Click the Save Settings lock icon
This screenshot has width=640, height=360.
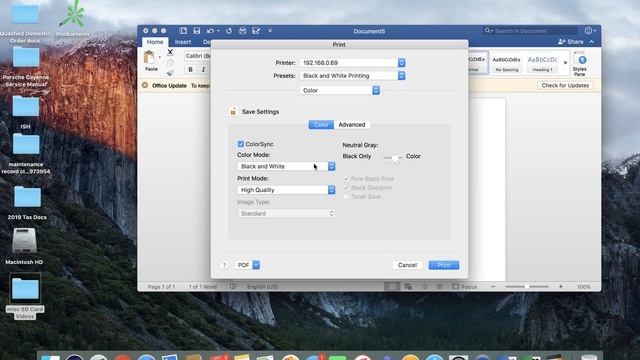click(x=233, y=111)
